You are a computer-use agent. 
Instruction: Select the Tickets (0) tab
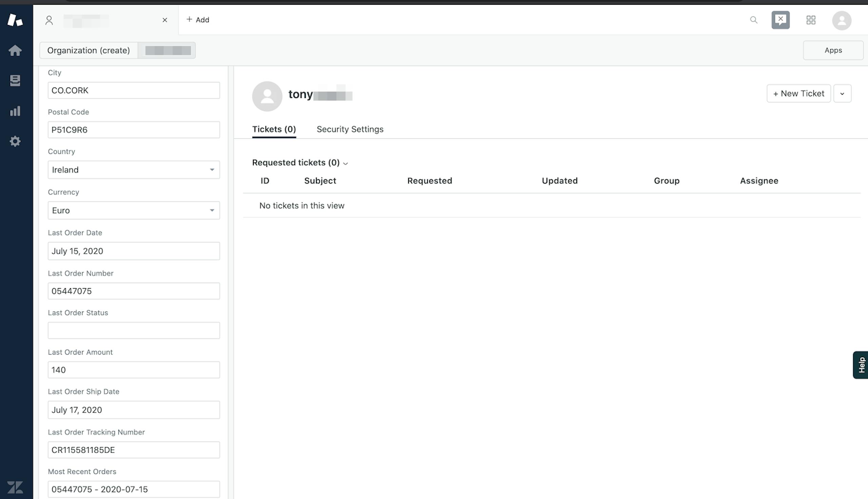click(274, 129)
